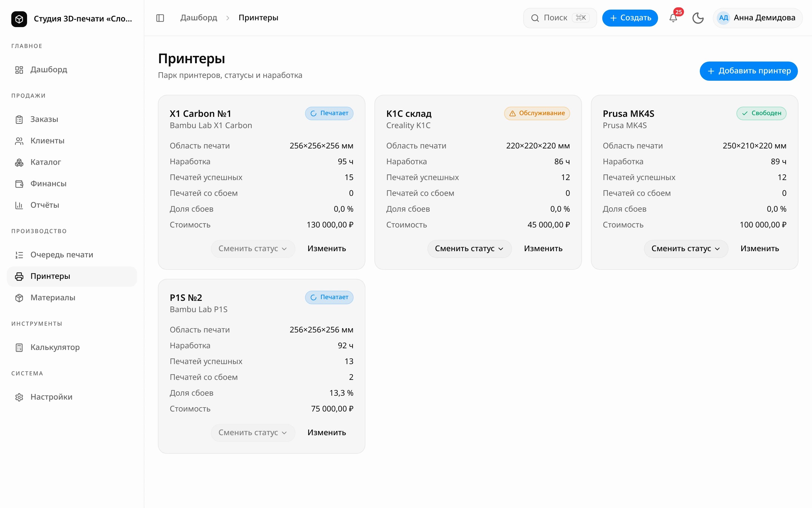
Task: Click the Настройки gear icon
Action: (19, 397)
